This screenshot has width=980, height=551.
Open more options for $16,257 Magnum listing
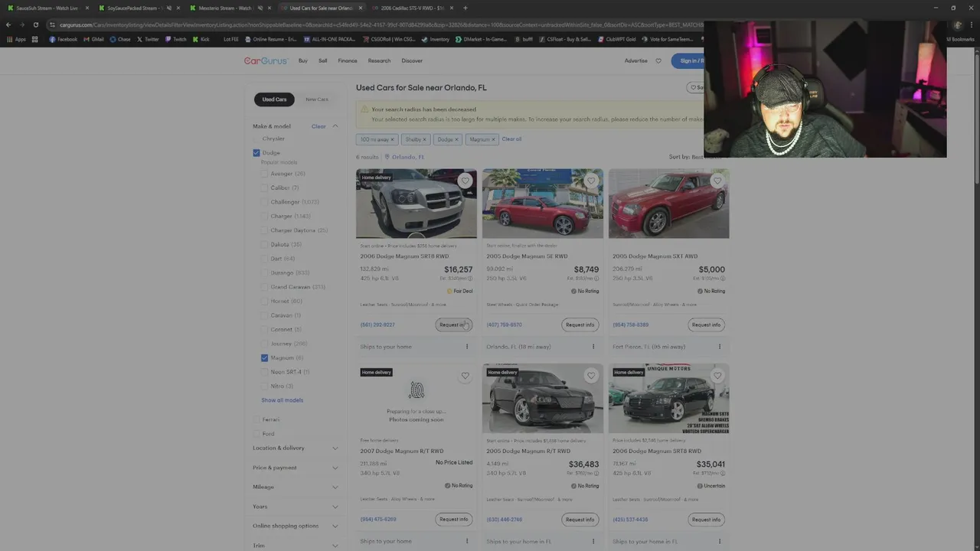coord(467,347)
